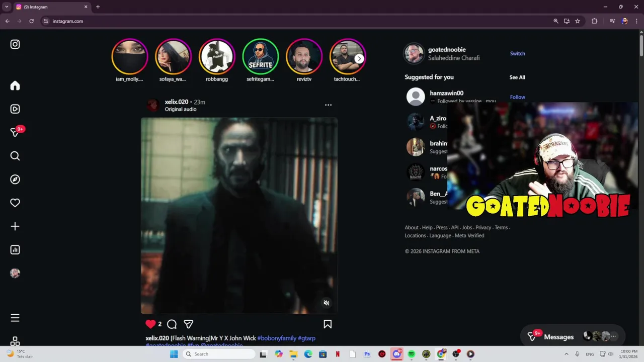
Task: Open the Meta Verified footer link
Action: coord(469,235)
